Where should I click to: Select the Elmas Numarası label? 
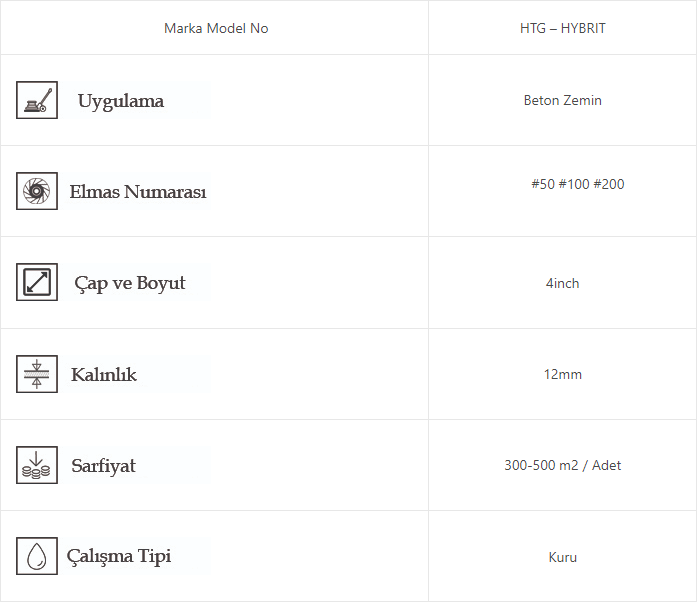click(138, 192)
